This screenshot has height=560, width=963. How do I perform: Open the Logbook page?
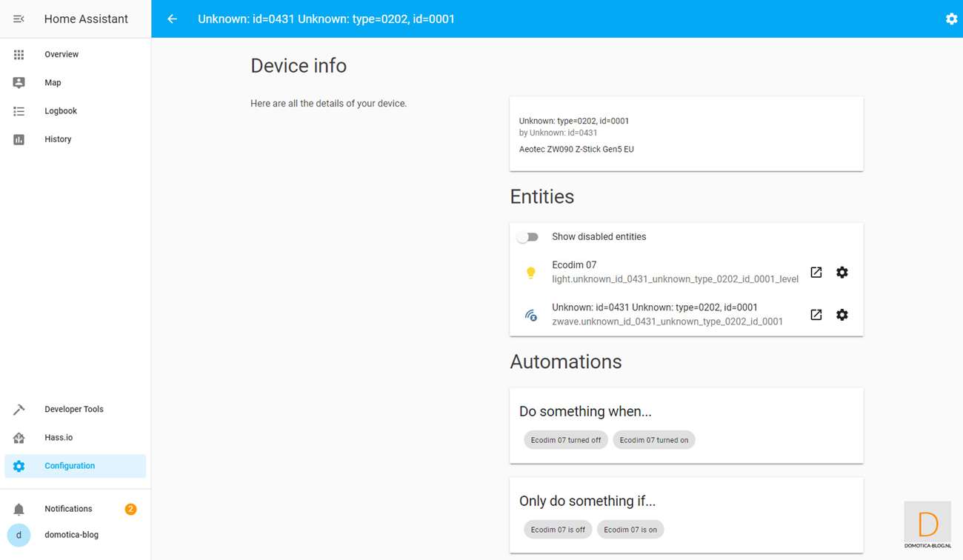[61, 111]
